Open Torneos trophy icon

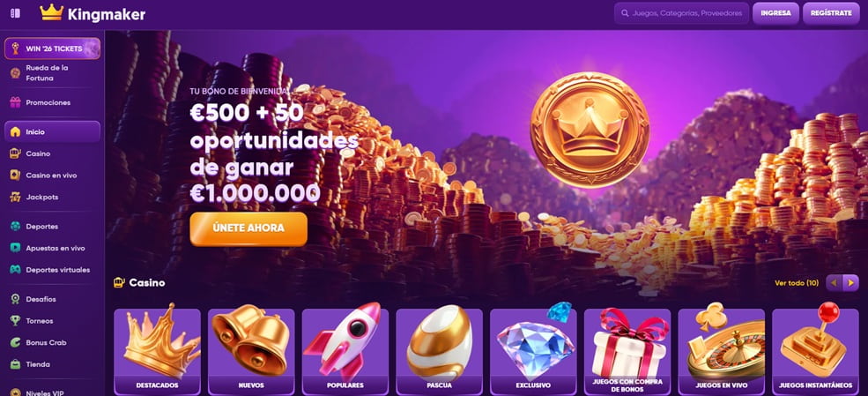(x=15, y=321)
